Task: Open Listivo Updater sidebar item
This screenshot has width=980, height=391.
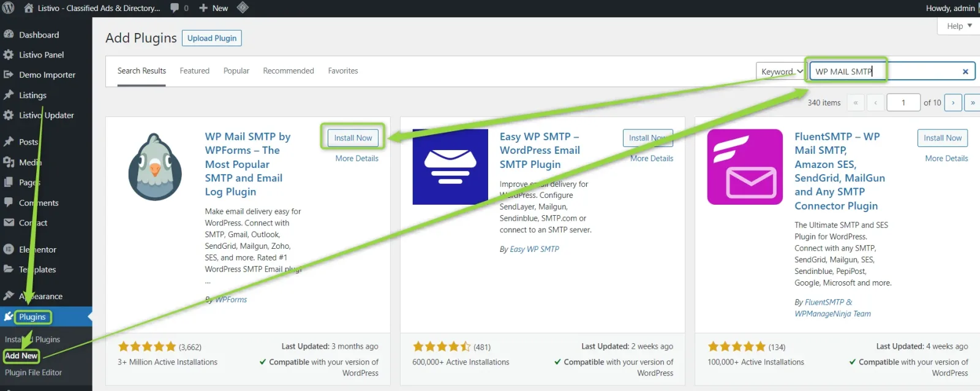Action: pyautogui.click(x=46, y=115)
